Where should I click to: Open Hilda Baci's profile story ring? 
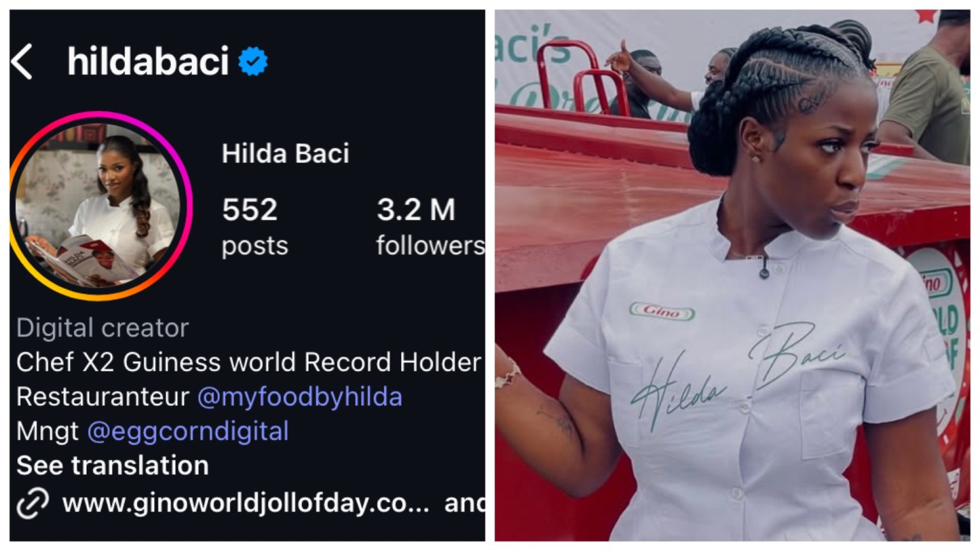[100, 206]
